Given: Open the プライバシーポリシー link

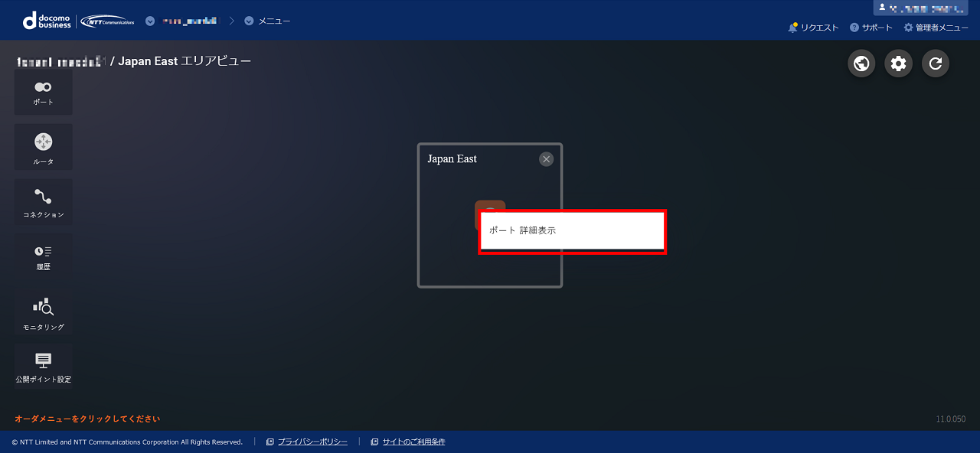Looking at the screenshot, I should pyautogui.click(x=312, y=442).
